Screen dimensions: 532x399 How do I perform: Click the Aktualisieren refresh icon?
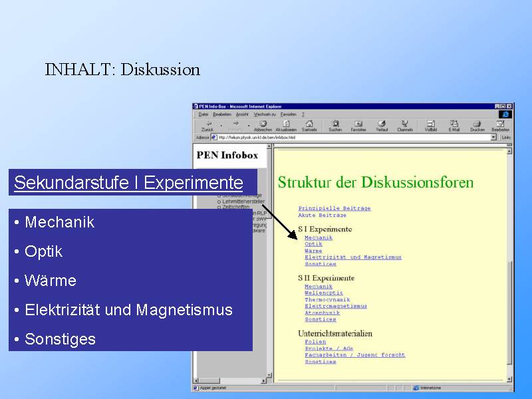(286, 124)
